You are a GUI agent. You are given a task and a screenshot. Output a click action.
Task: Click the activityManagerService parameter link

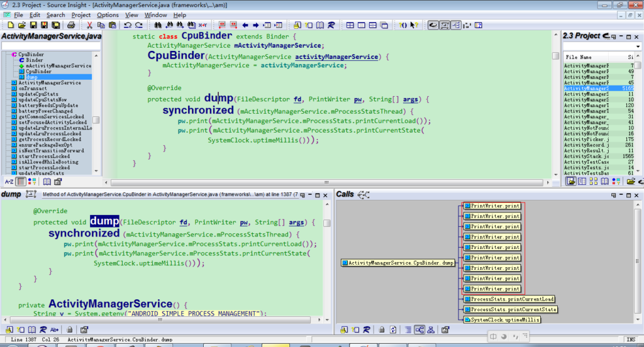(x=336, y=57)
